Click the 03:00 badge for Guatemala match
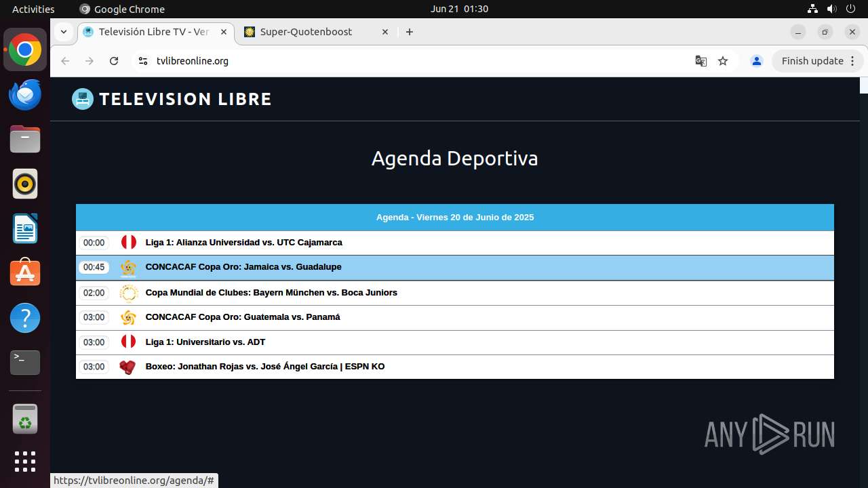This screenshot has width=868, height=488. (94, 317)
